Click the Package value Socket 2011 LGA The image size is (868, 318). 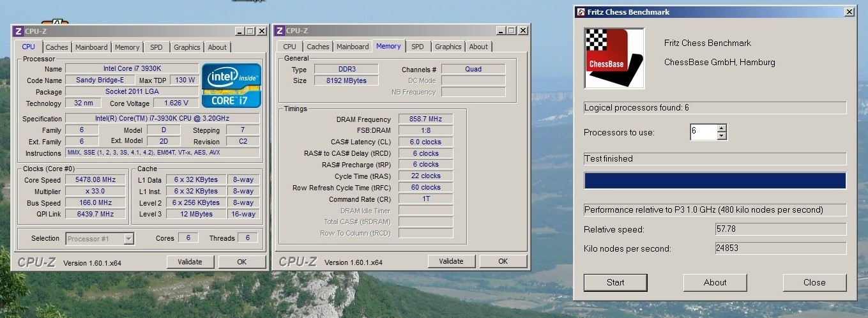132,91
